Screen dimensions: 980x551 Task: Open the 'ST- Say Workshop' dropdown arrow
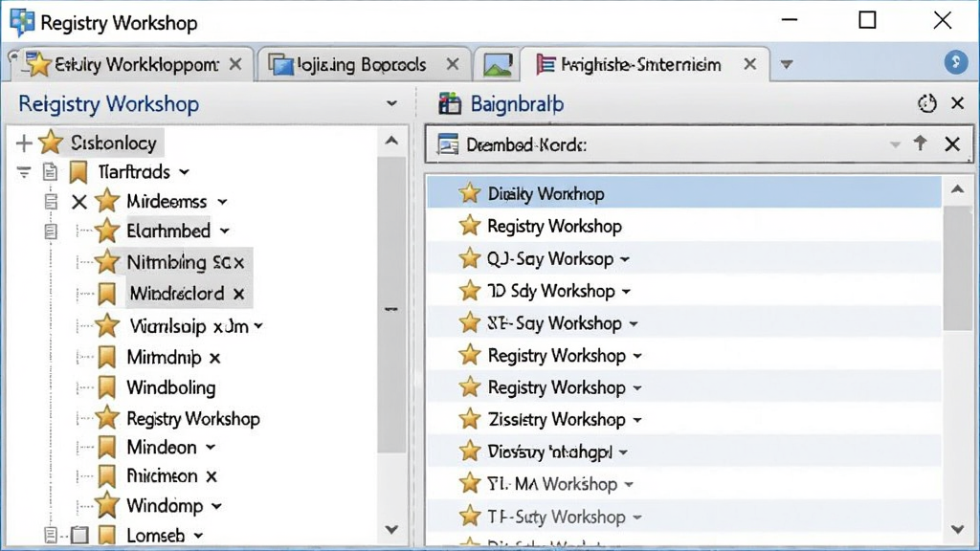[634, 323]
